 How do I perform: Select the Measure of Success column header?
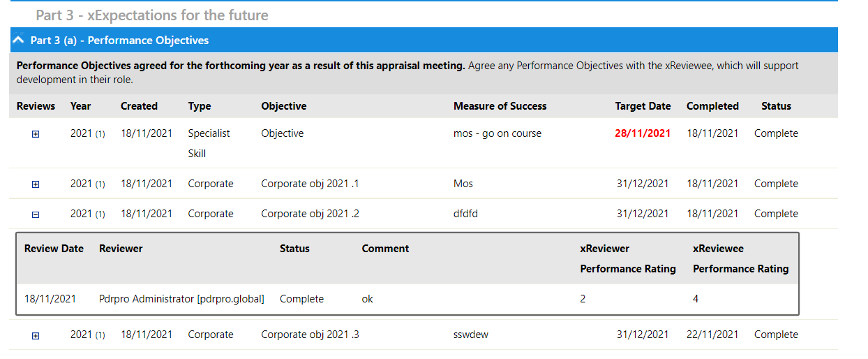[500, 106]
